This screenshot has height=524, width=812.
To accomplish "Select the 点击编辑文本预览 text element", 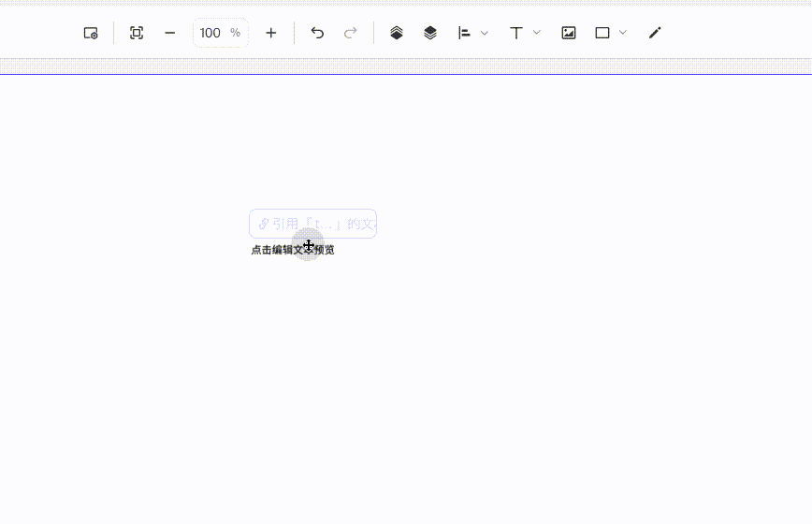I will click(x=293, y=250).
